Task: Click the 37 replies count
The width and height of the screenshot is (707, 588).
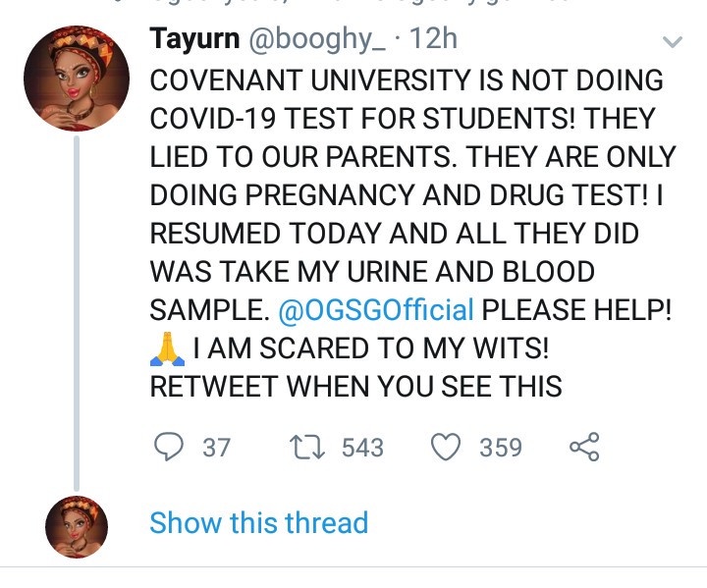Action: point(216,448)
